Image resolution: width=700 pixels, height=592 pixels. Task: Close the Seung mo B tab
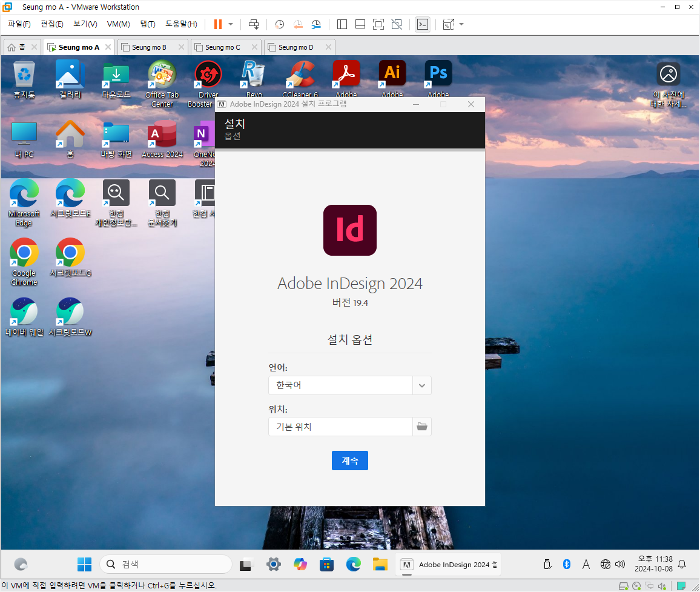pos(181,47)
